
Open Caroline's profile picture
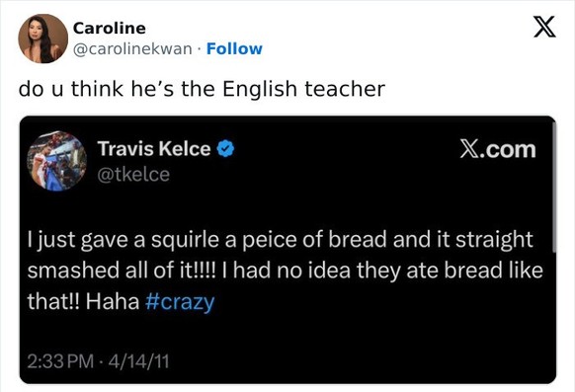click(x=42, y=39)
